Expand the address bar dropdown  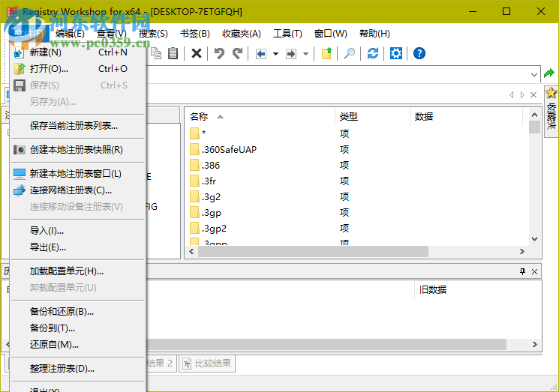(x=533, y=75)
